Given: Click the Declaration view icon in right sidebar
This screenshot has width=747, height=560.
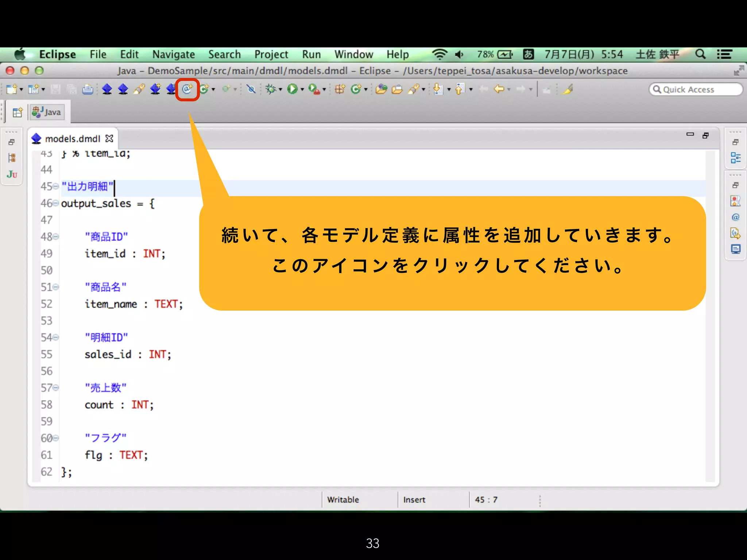Looking at the screenshot, I should [736, 233].
